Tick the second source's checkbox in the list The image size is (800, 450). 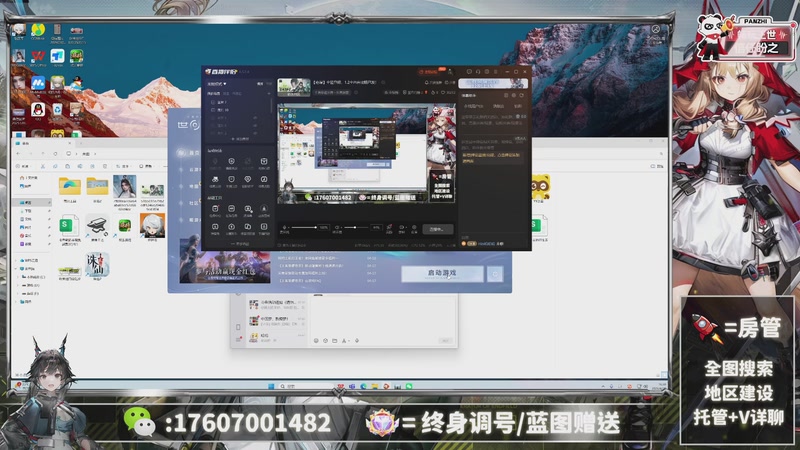pos(211,110)
